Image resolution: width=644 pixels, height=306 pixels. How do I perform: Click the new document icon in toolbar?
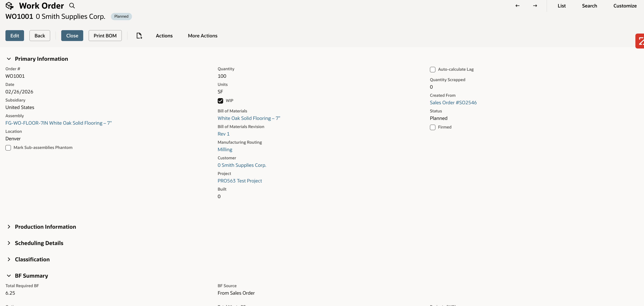pyautogui.click(x=139, y=36)
